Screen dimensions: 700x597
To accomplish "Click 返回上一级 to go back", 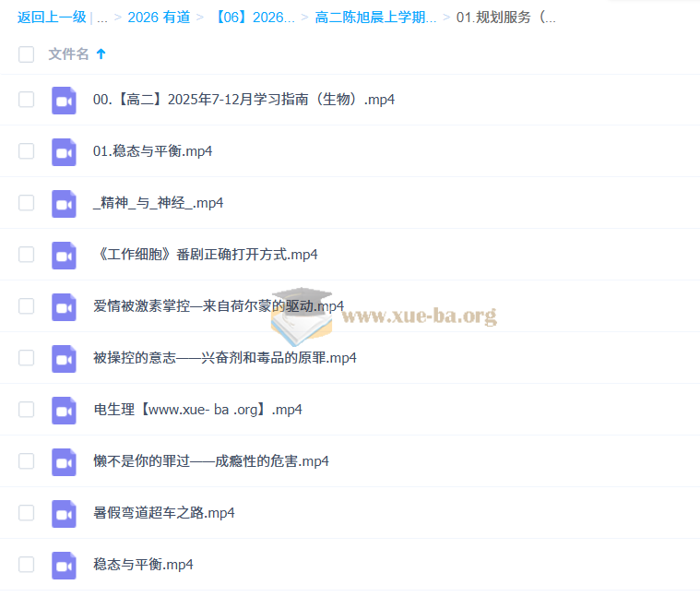I will pyautogui.click(x=52, y=18).
